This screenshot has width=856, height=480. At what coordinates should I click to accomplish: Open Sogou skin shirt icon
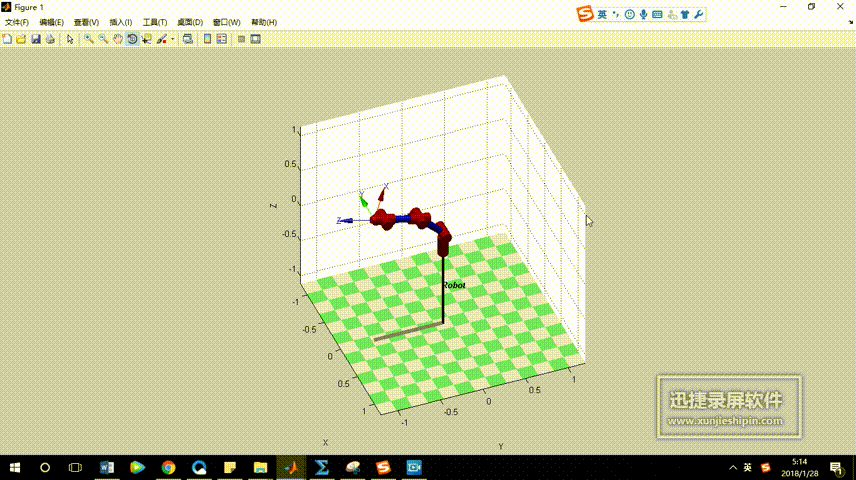685,15
